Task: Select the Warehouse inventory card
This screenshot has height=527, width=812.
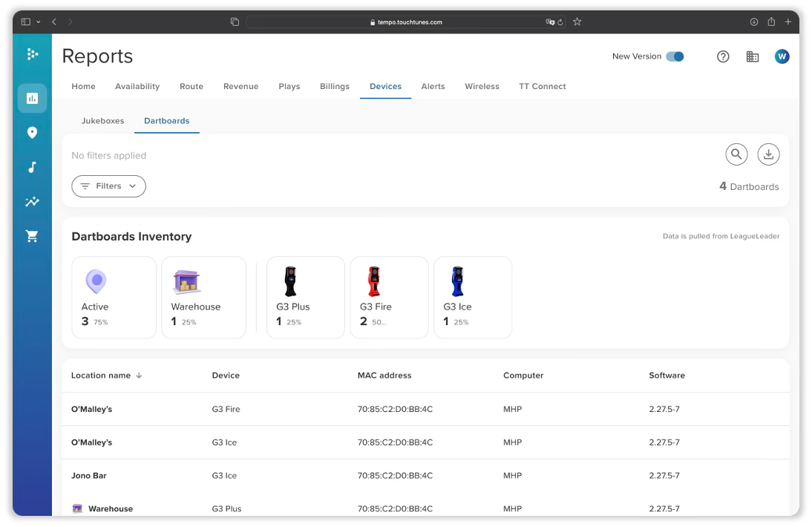Action: pyautogui.click(x=203, y=297)
